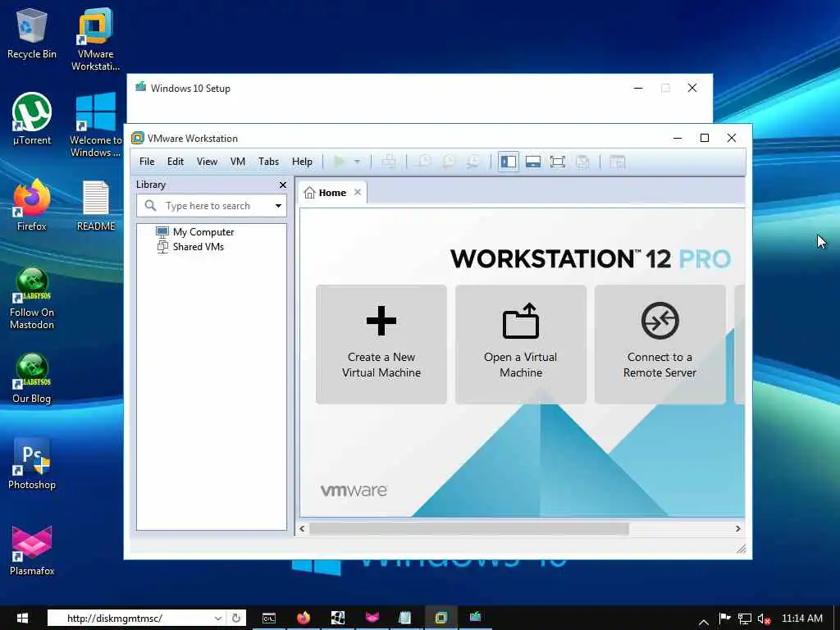Click the Manage Snapshots toolbar icon
Viewport: 840px width, 630px height.
tap(472, 162)
